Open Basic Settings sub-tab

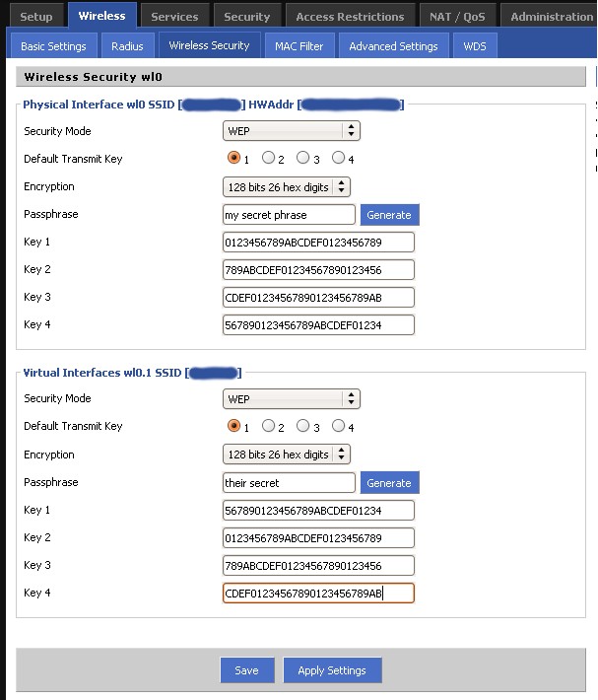pyautogui.click(x=53, y=46)
